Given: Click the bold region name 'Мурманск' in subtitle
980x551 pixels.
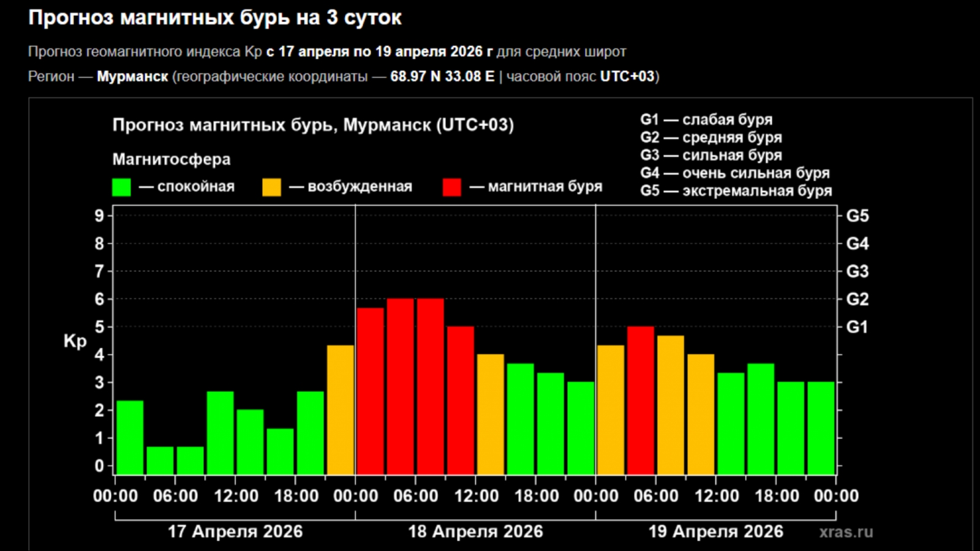Looking at the screenshot, I should click(x=132, y=77).
